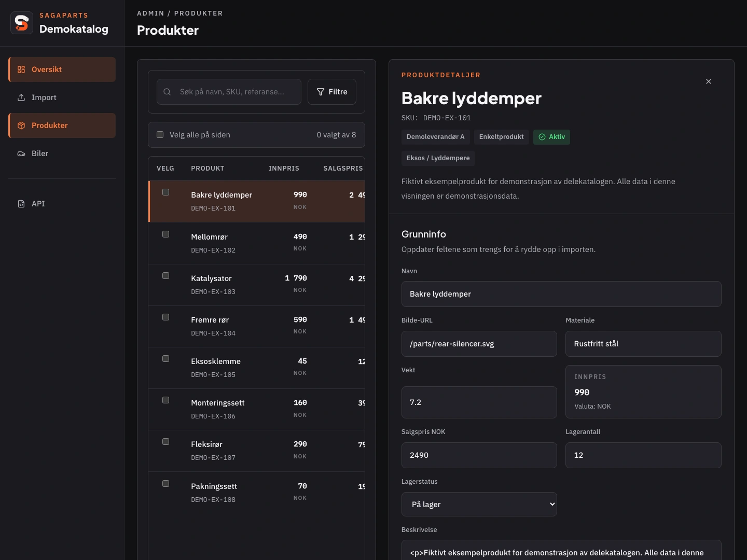
Task: Click the Import upload icon
Action: tap(21, 97)
